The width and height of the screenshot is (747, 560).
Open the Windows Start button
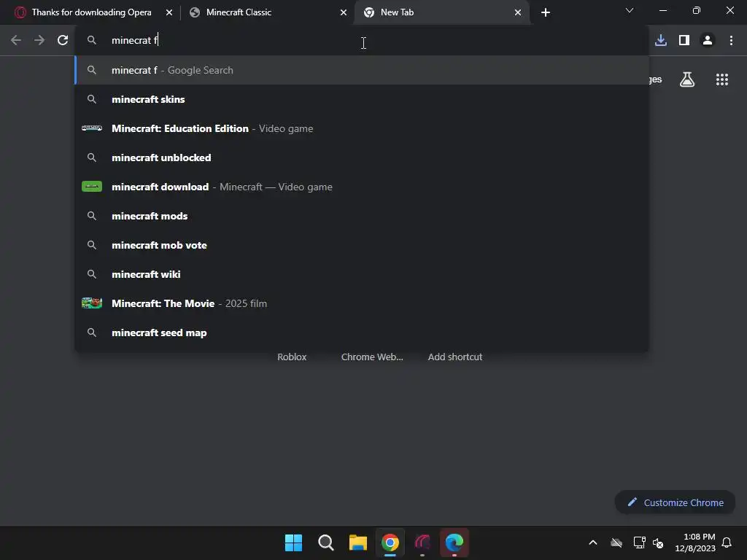(x=293, y=542)
